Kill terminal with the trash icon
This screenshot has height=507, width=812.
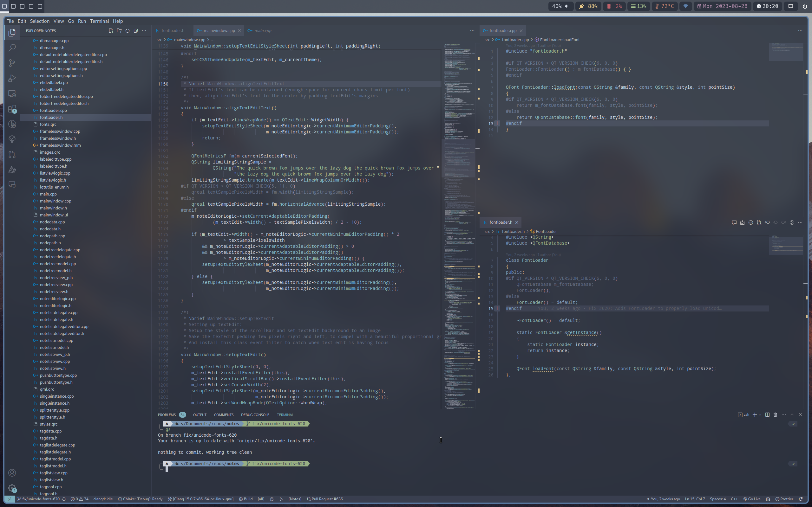click(x=775, y=415)
